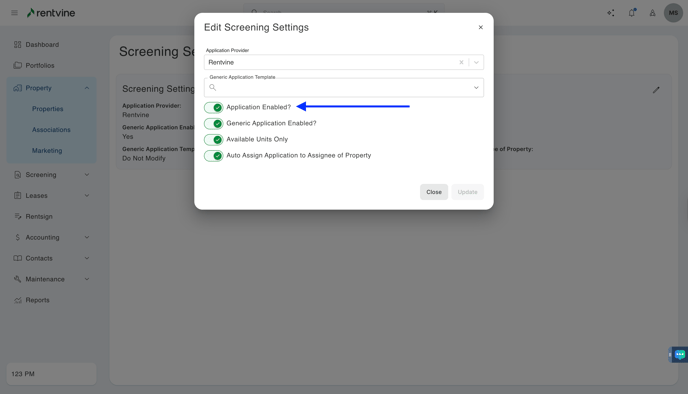The image size is (688, 394).
Task: Toggle Application Enabled switch
Action: pyautogui.click(x=214, y=107)
